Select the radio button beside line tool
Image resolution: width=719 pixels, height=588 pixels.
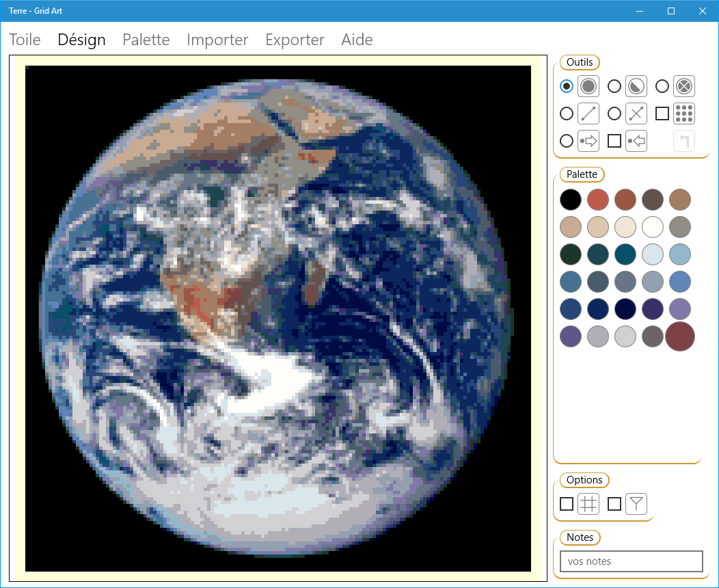(x=567, y=113)
